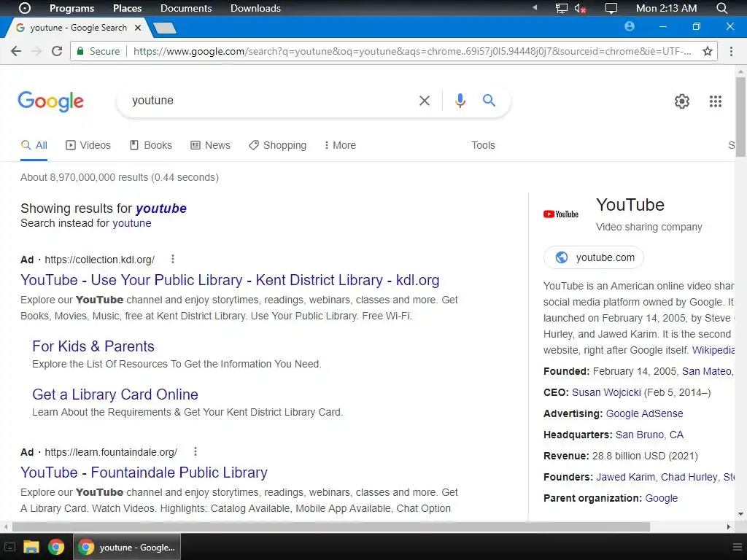Open options for fountaindale.org ad
The height and width of the screenshot is (560, 747).
(x=196, y=451)
